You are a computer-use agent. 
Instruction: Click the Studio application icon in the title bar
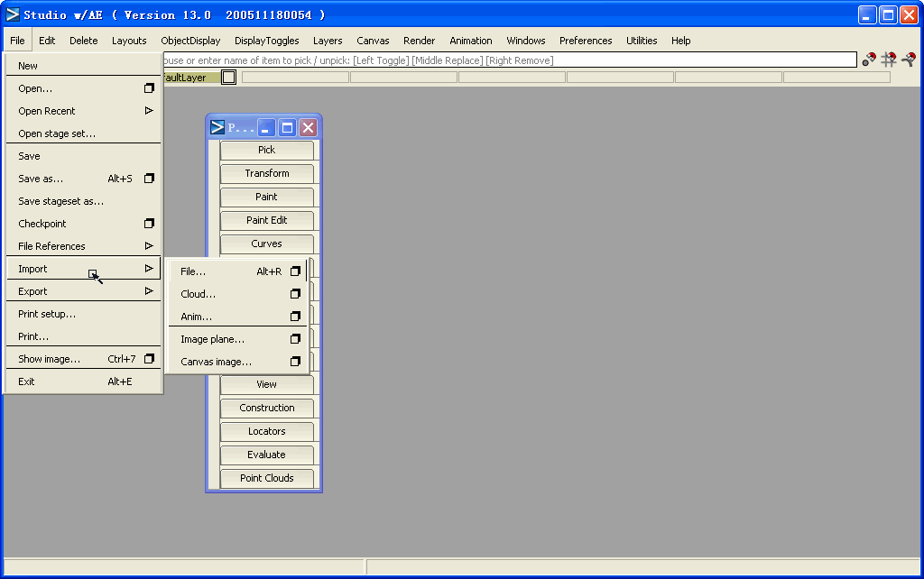click(x=13, y=14)
